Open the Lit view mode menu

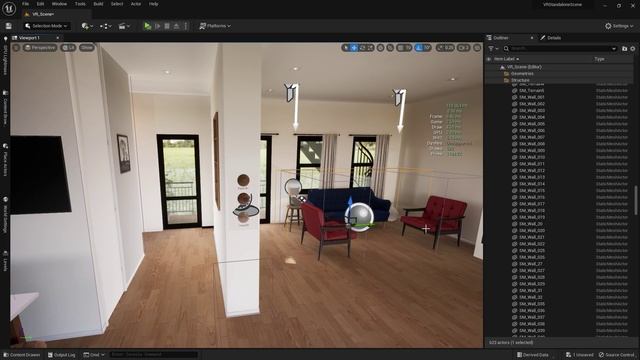[68, 48]
